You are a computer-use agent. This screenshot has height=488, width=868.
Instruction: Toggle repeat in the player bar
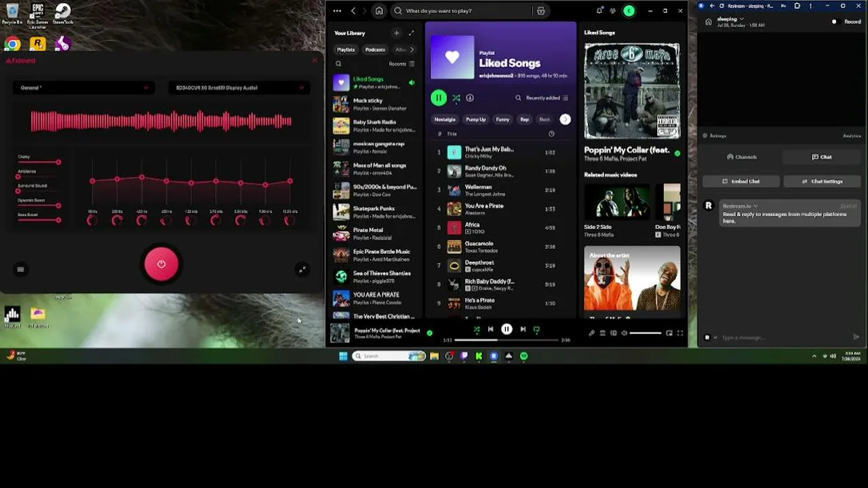point(536,329)
